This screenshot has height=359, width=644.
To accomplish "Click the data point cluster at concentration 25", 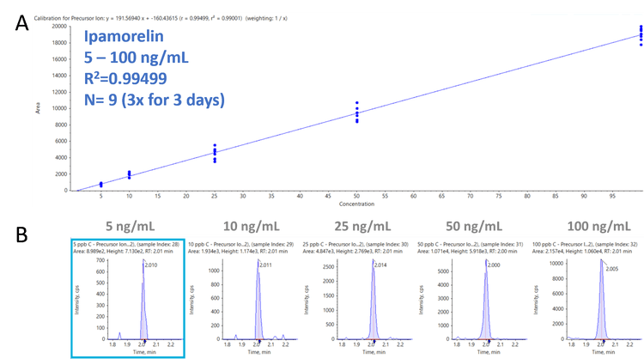I will (215, 152).
